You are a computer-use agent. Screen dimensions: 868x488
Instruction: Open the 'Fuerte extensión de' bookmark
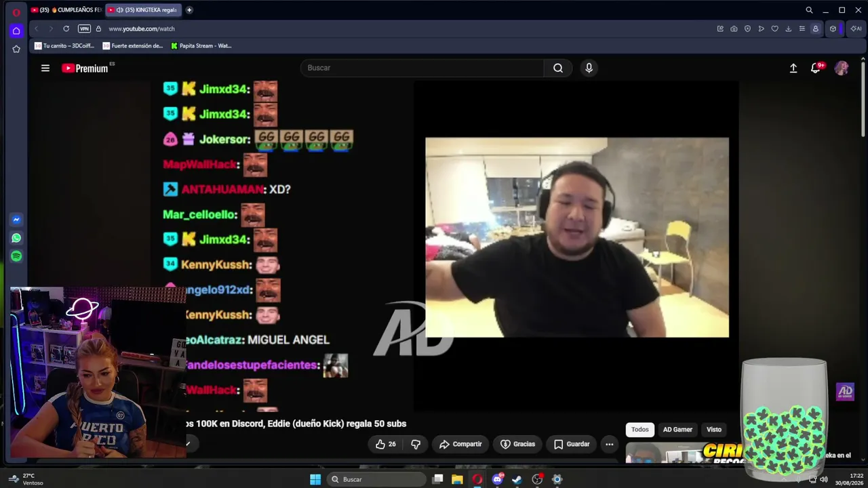(x=133, y=46)
